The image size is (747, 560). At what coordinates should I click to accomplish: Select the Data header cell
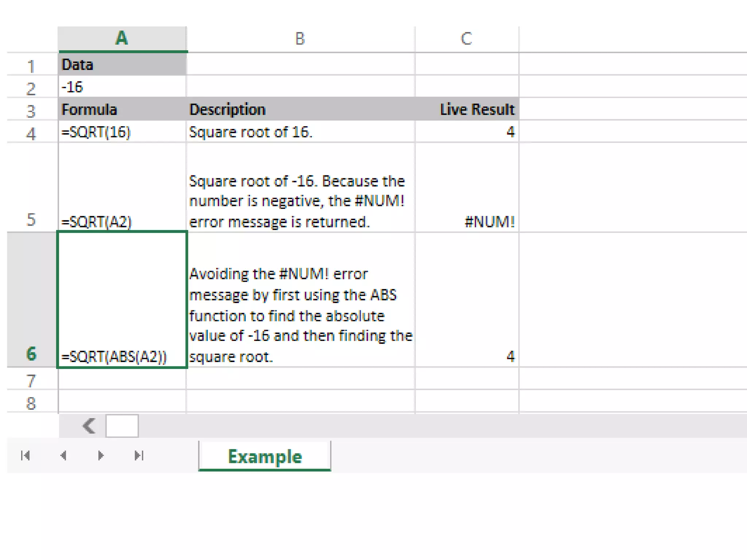click(122, 65)
